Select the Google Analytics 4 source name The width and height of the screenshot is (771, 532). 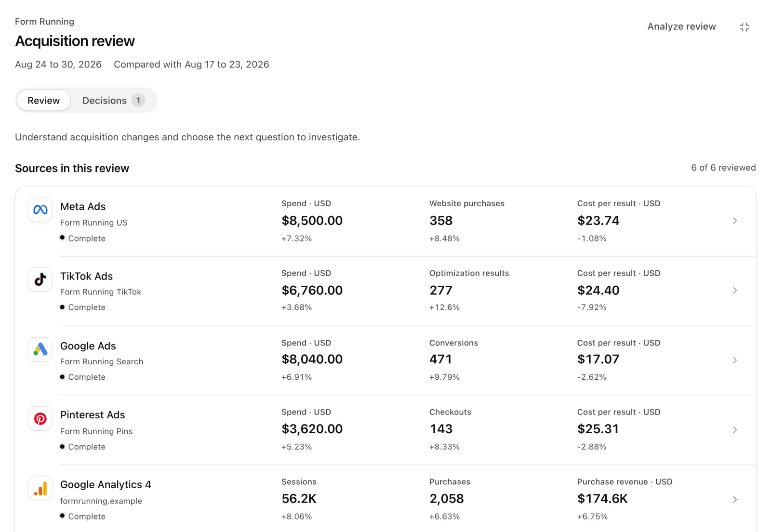(x=106, y=485)
